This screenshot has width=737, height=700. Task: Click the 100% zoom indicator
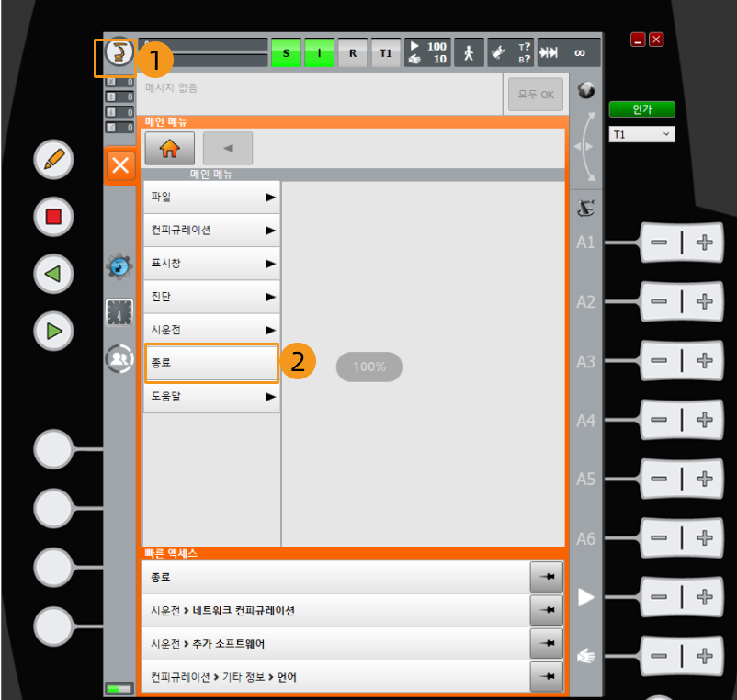369,367
